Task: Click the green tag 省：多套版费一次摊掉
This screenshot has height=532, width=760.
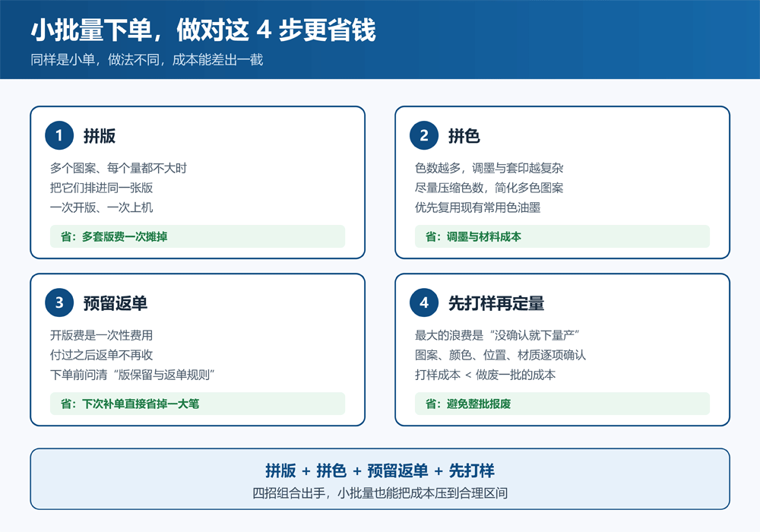Action: pos(198,236)
